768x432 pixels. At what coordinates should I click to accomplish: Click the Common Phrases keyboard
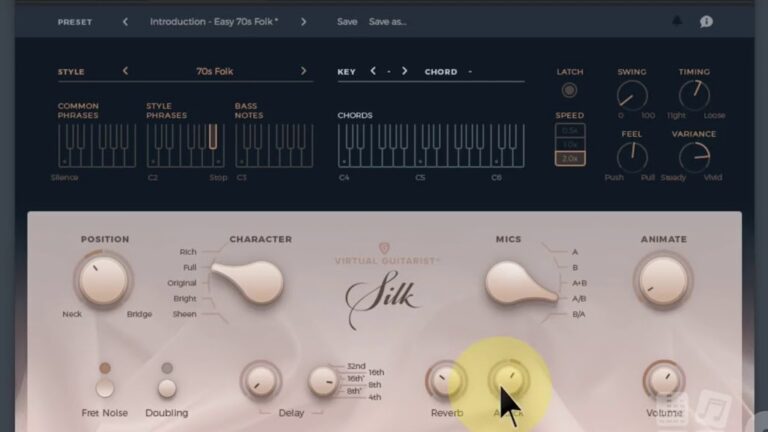(97, 145)
